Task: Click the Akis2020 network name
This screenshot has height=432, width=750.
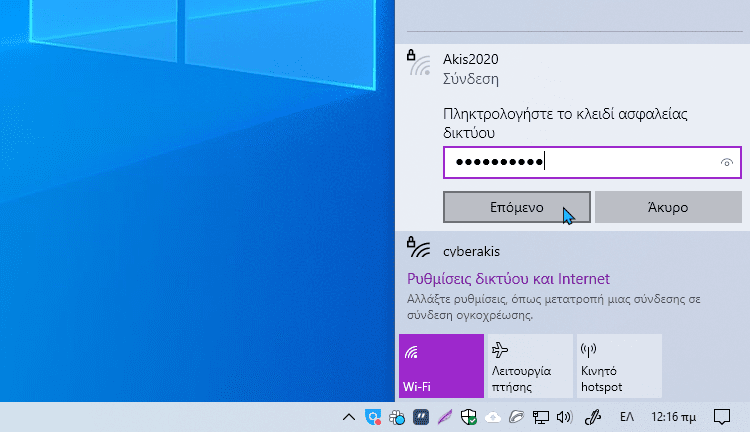Action: point(471,59)
